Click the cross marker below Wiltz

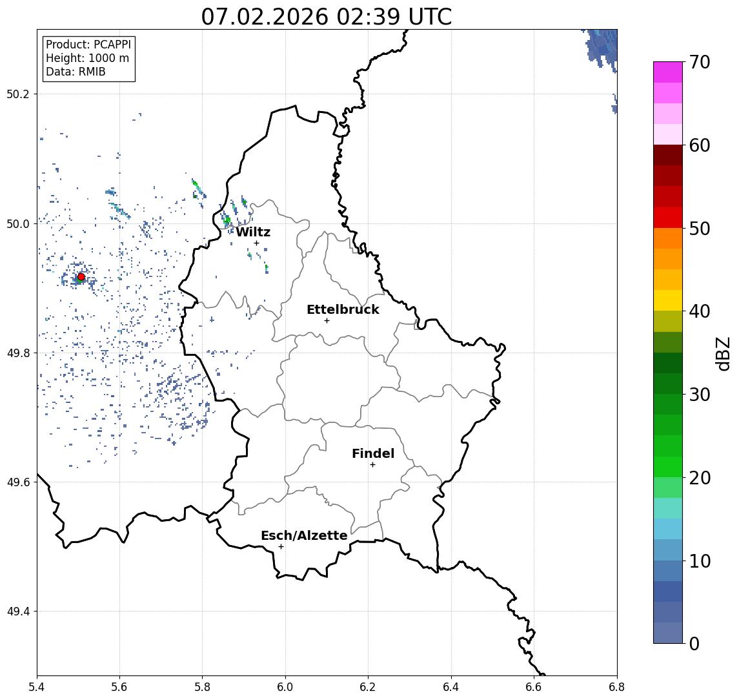point(256,243)
